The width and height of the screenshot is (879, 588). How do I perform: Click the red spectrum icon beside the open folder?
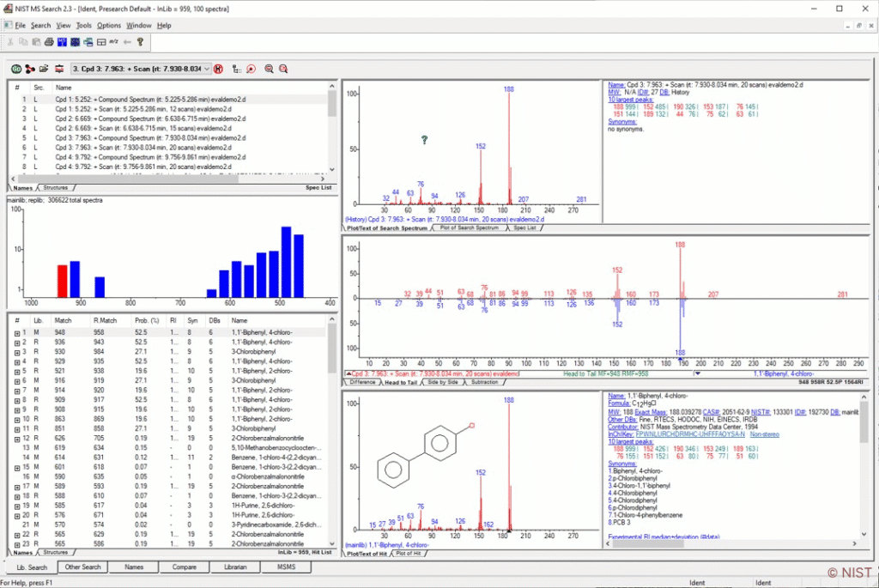tap(59, 69)
